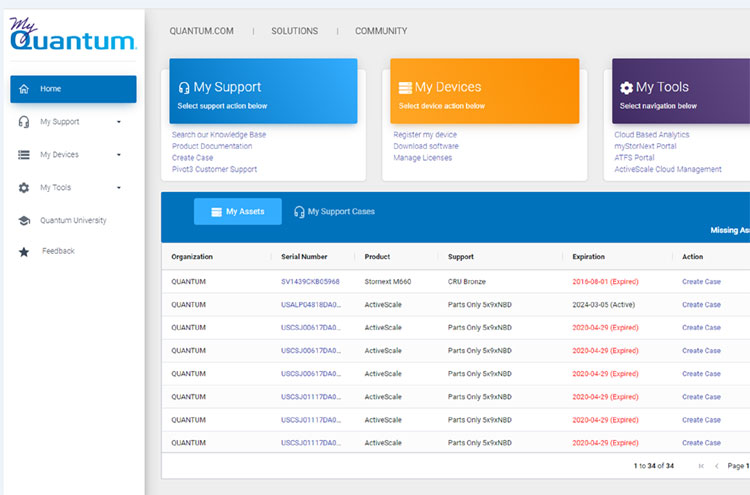Click Create Case link in My Support card

coord(193,158)
